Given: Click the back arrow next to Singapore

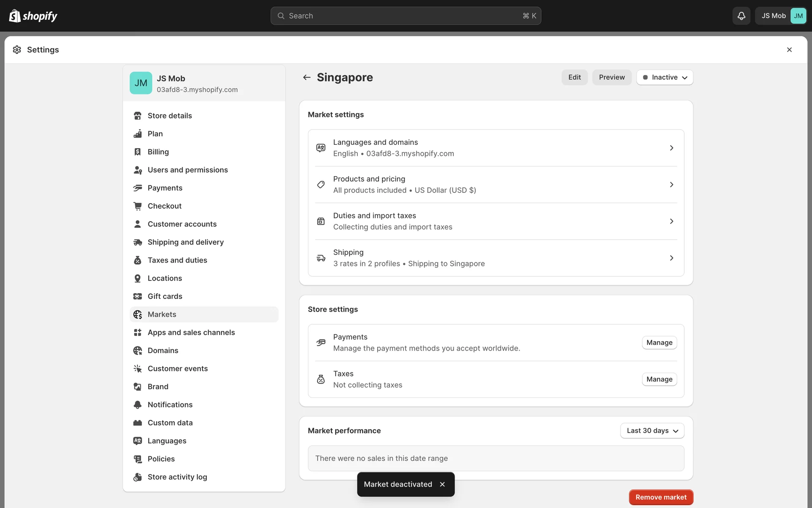Looking at the screenshot, I should coord(307,77).
